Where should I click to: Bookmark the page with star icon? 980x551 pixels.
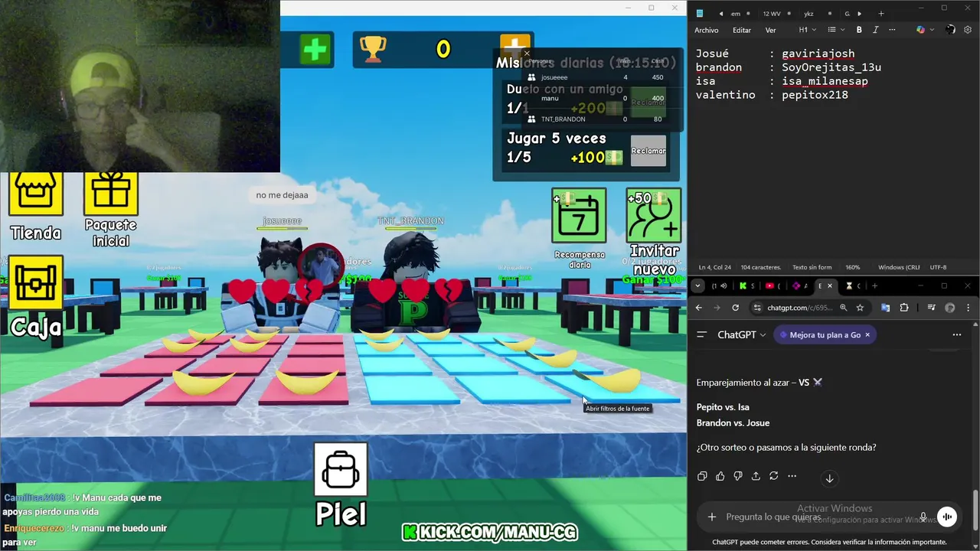click(860, 308)
